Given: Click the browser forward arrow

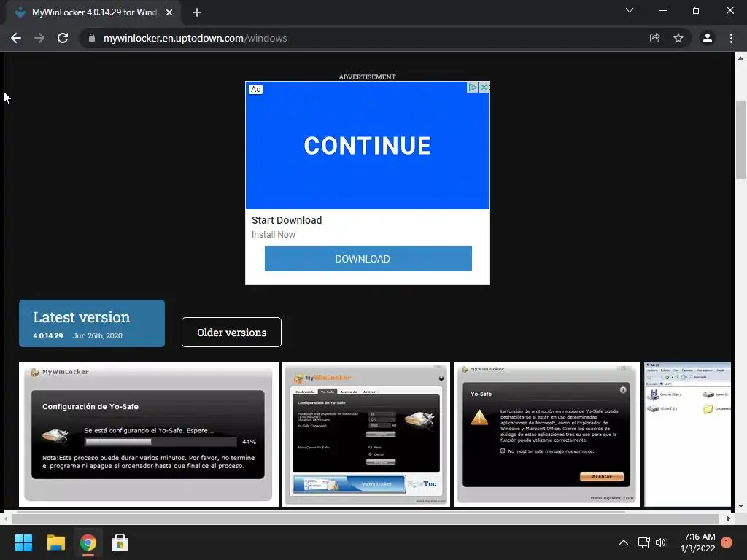Looking at the screenshot, I should tap(39, 38).
